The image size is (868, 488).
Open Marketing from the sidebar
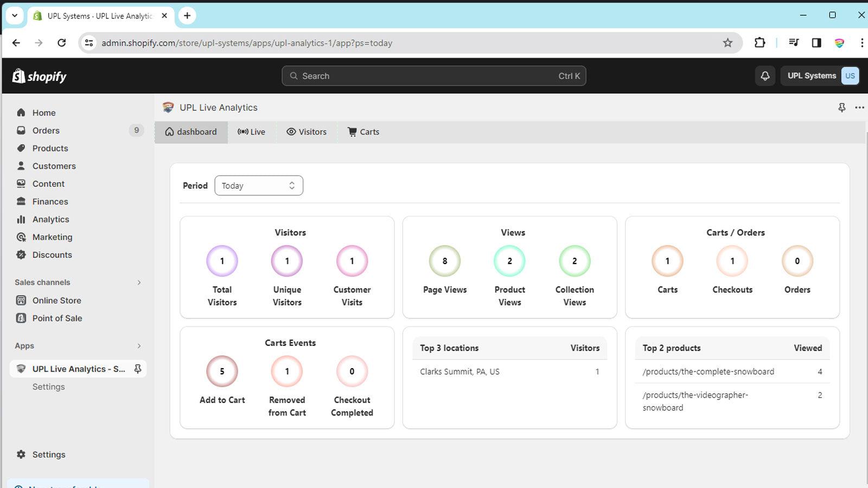[x=52, y=237]
